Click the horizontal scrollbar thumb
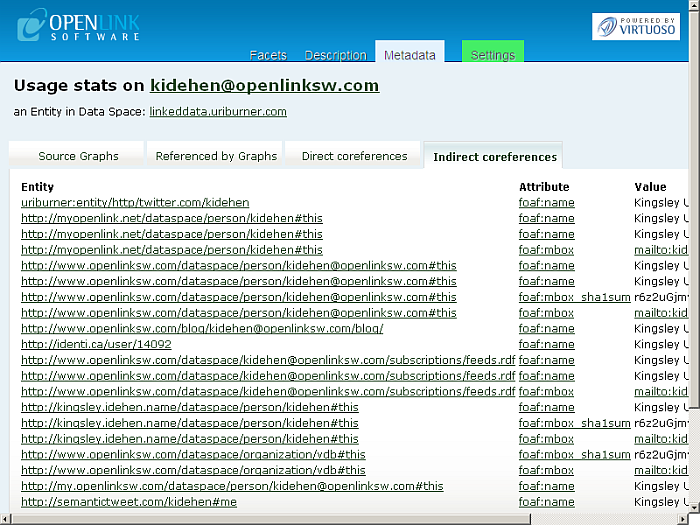The image size is (700, 525). coord(271,518)
